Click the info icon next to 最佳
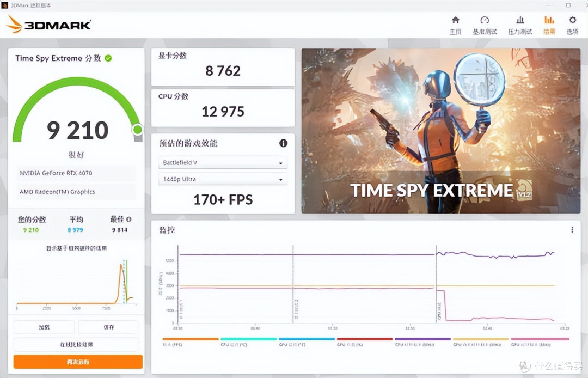The height and width of the screenshot is (378, 588). pyautogui.click(x=128, y=220)
